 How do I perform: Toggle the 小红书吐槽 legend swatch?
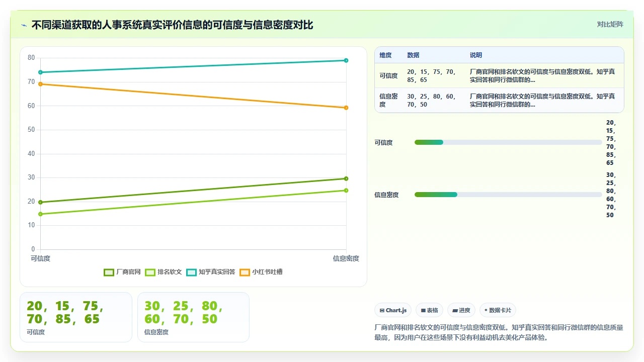(x=245, y=272)
